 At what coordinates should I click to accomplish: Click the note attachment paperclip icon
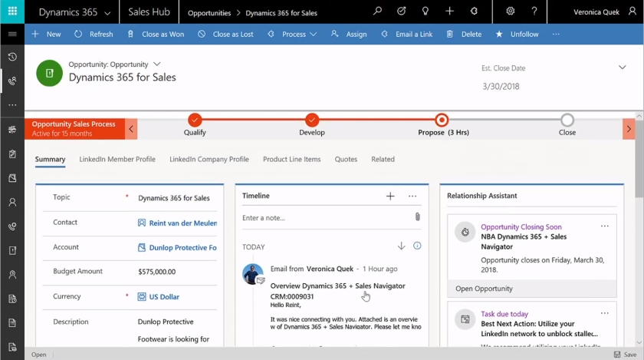click(417, 216)
